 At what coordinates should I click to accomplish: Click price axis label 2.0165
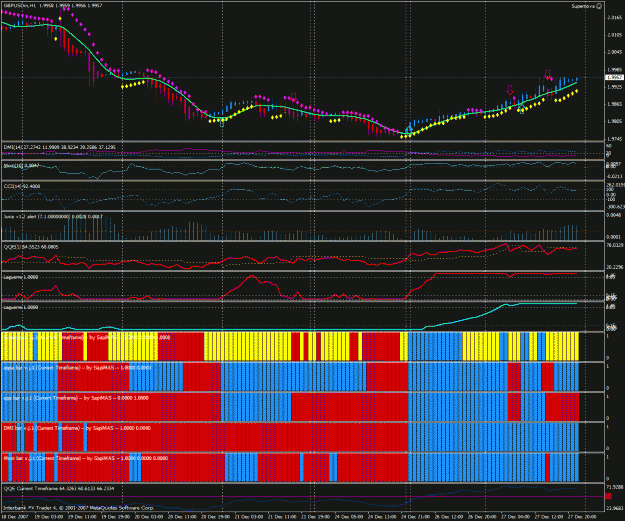click(x=614, y=18)
